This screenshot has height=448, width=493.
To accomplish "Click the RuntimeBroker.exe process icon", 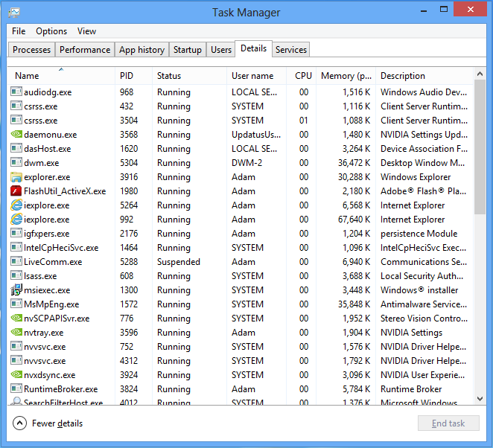I will click(16, 388).
